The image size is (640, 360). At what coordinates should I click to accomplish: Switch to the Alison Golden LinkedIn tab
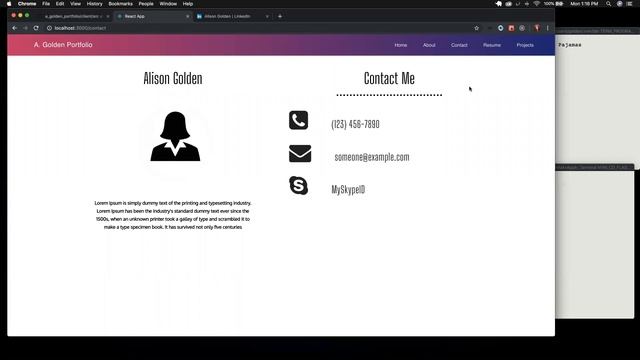(233, 16)
